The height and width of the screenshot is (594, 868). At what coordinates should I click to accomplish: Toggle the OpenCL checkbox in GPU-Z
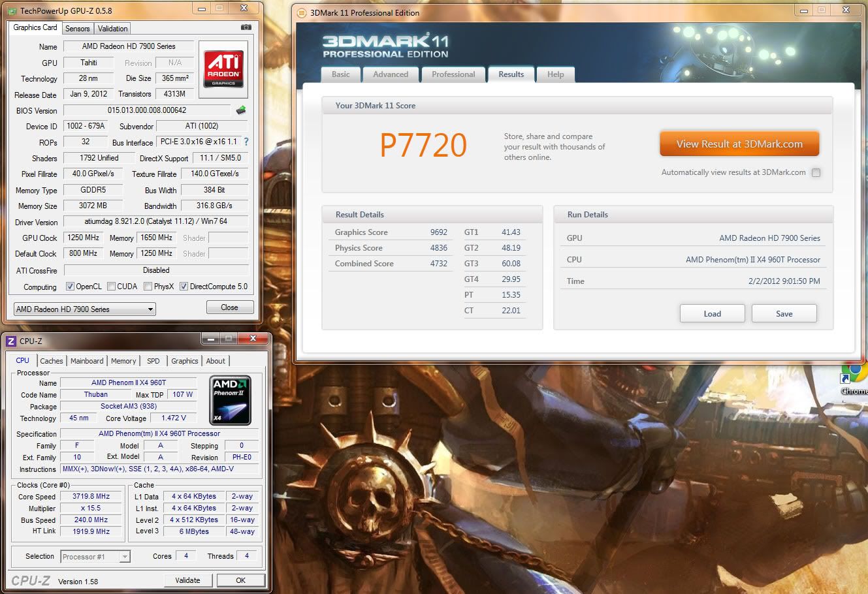point(70,287)
